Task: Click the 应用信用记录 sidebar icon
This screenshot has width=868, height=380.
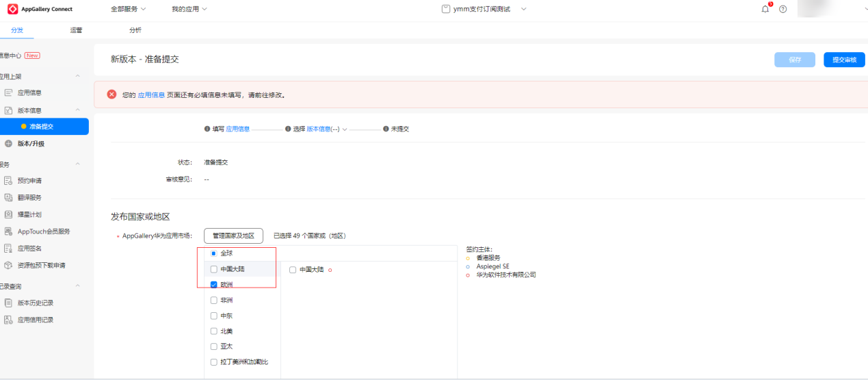Action: tap(9, 320)
